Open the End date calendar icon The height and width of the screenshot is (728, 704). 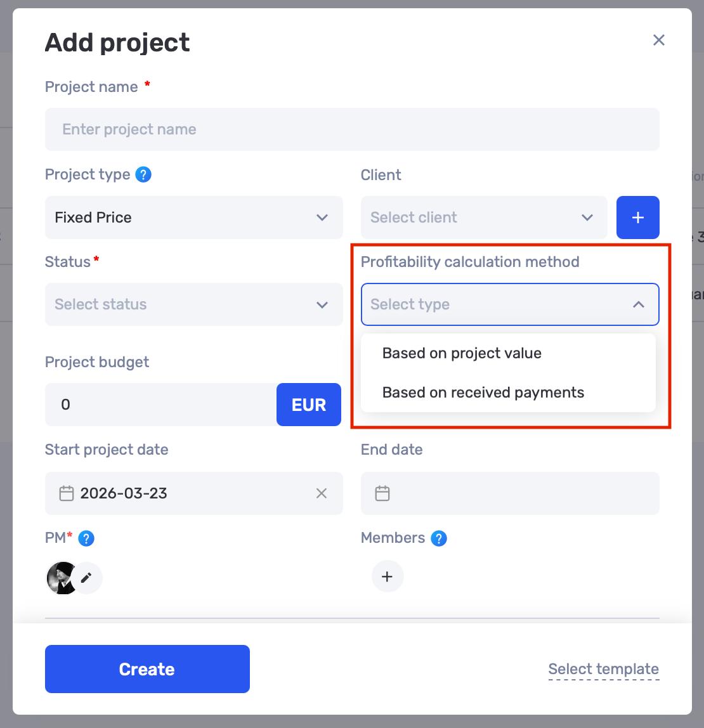pos(382,493)
